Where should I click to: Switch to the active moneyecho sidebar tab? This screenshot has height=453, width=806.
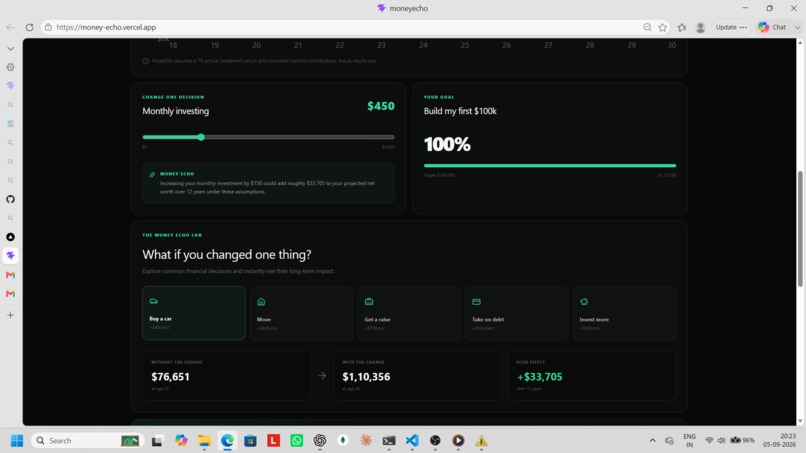click(10, 256)
